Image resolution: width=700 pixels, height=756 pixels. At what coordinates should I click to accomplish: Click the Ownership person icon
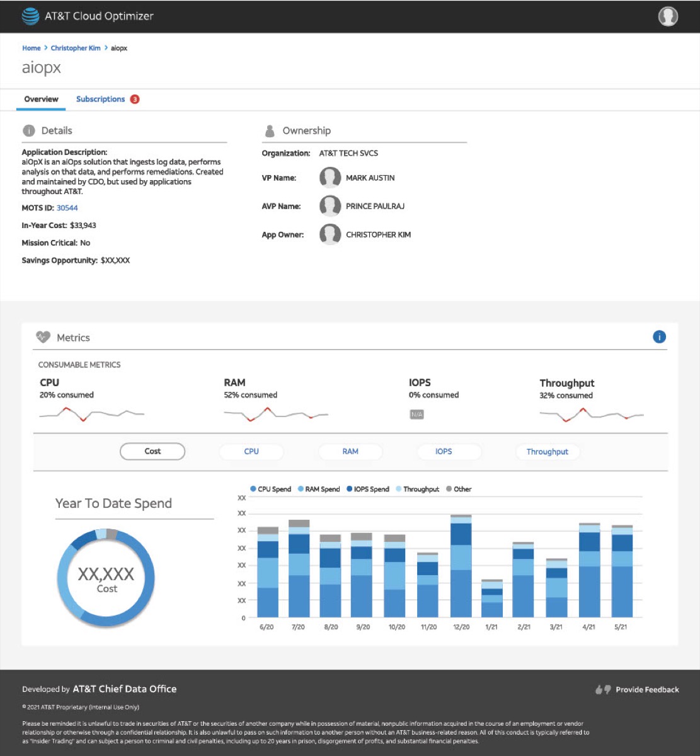click(270, 131)
